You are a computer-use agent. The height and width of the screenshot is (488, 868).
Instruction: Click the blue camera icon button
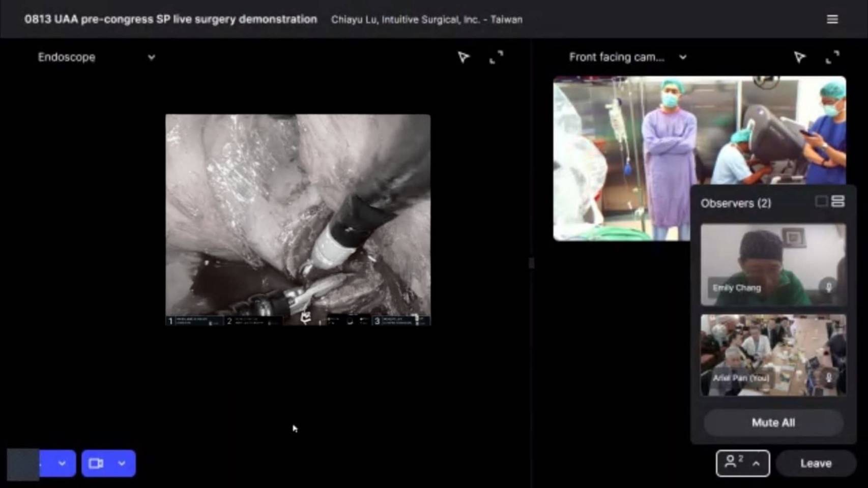(96, 463)
